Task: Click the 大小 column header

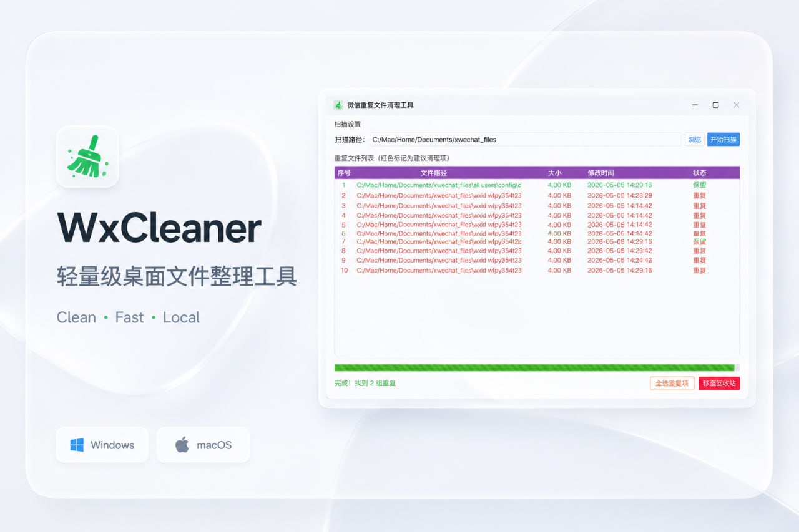Action: [555, 173]
